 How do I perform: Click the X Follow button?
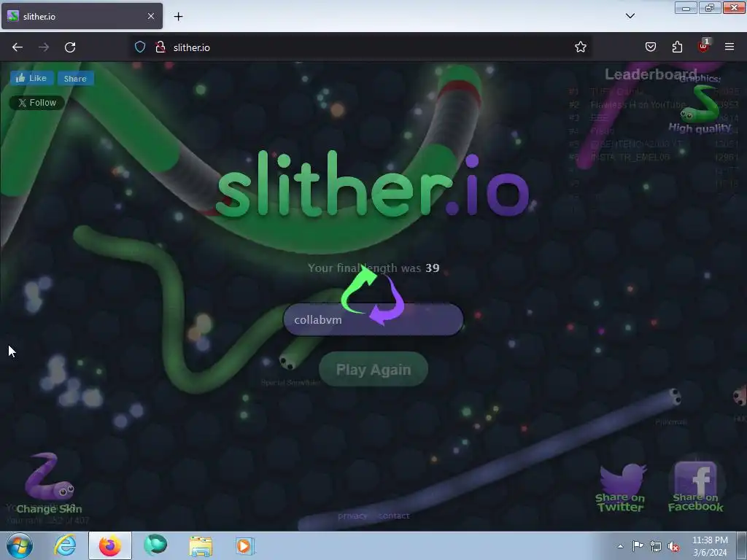[x=37, y=102]
